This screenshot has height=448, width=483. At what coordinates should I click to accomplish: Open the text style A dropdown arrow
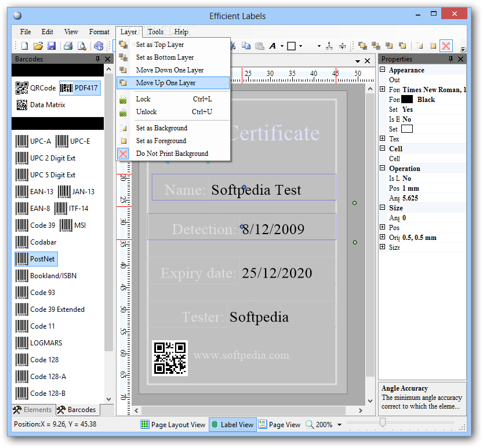282,46
